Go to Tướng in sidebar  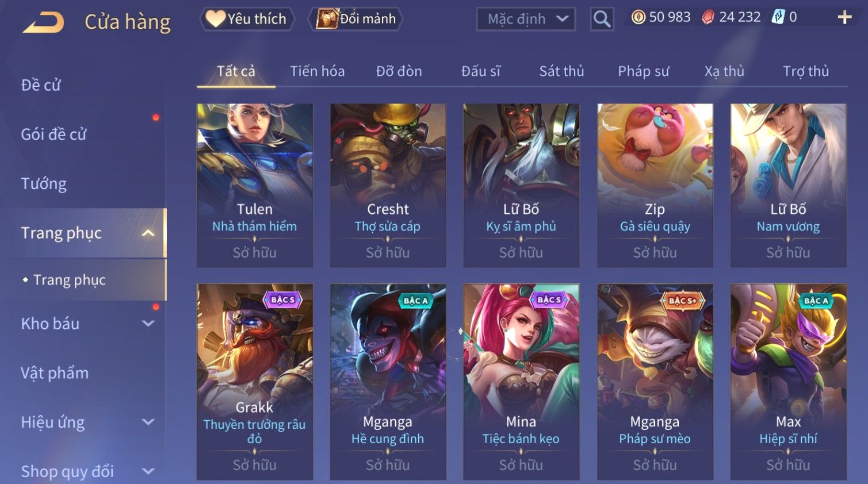(44, 184)
